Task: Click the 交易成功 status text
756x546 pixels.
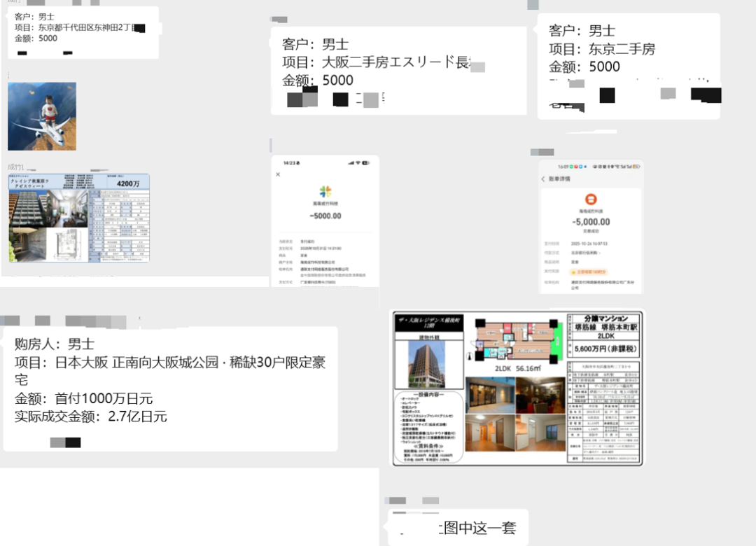Action: [x=592, y=230]
